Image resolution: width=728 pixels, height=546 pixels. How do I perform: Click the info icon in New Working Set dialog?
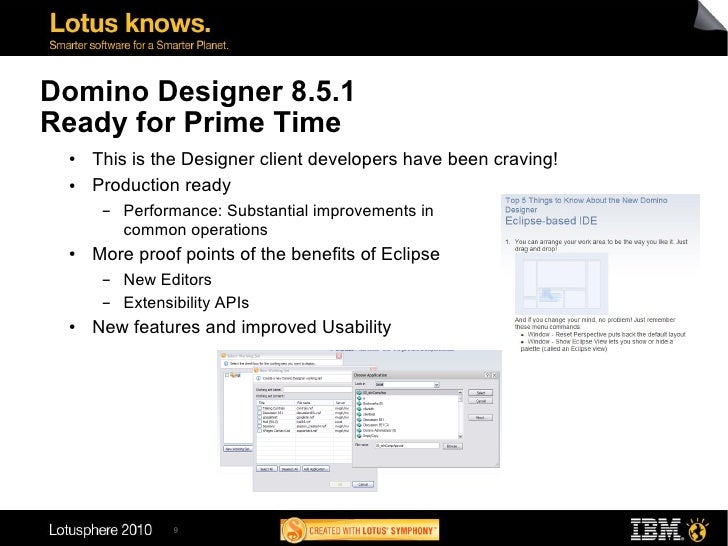pyautogui.click(x=258, y=378)
